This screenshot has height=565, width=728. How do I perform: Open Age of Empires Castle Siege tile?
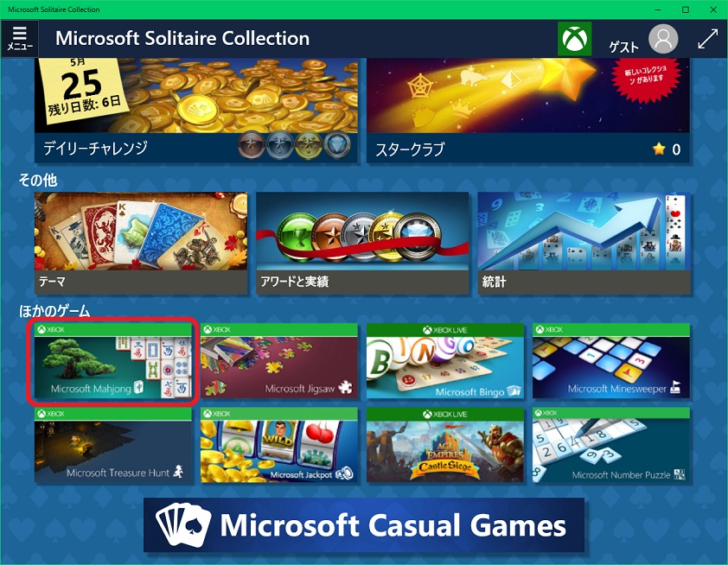pyautogui.click(x=445, y=445)
